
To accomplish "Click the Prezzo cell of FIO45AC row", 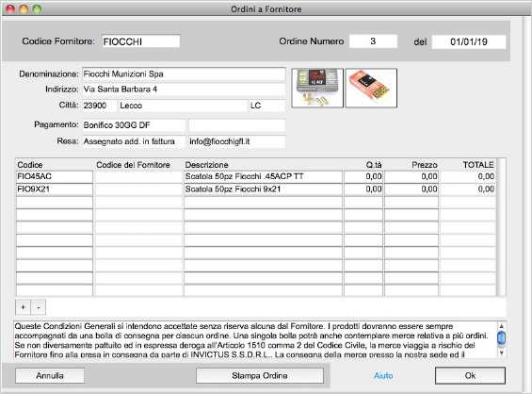I will pyautogui.click(x=411, y=176).
